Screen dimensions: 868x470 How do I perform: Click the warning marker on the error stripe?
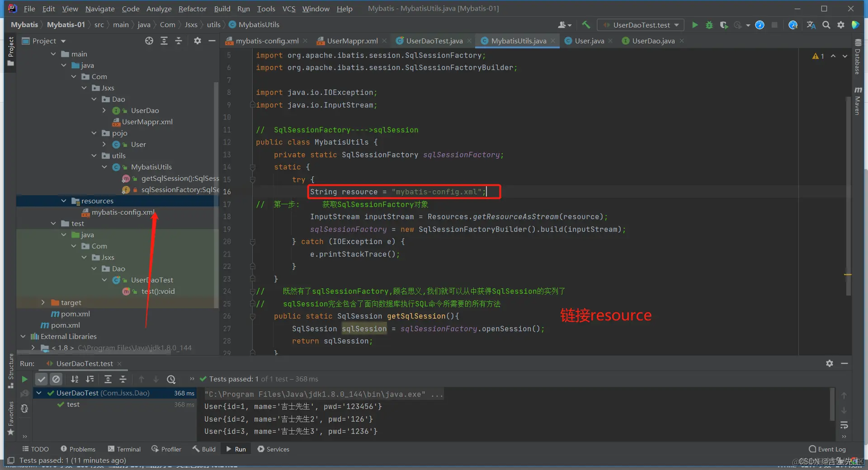[x=848, y=274]
